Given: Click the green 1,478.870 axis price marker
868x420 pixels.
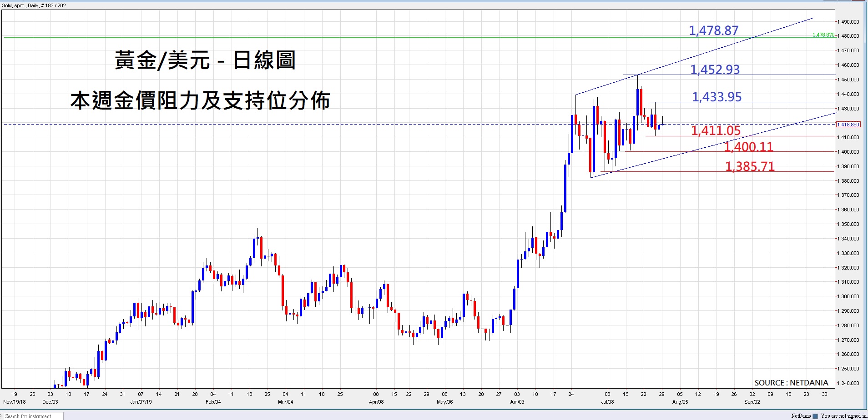Looking at the screenshot, I should (x=823, y=35).
